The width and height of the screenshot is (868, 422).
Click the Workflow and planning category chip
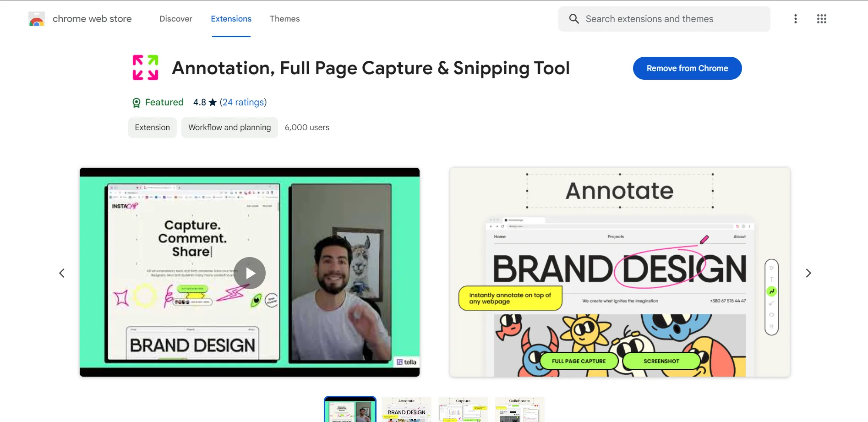coord(229,127)
